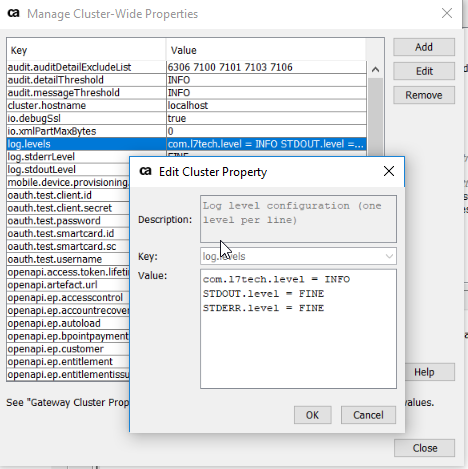Click the CA logo in Manage Cluster-Wide Properties title
Screen dimensions: 468x469
[14, 13]
